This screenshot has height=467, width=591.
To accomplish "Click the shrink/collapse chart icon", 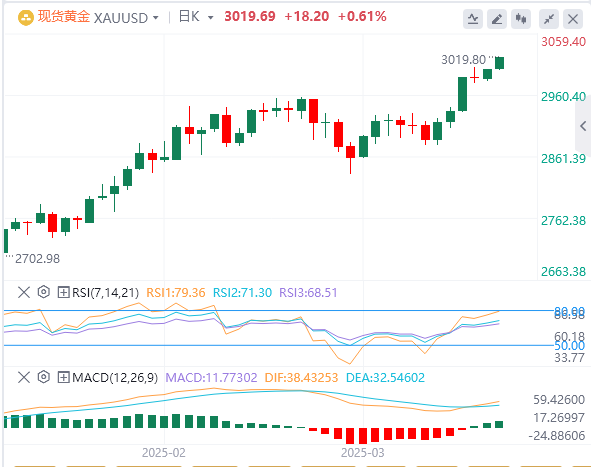I will click(549, 18).
